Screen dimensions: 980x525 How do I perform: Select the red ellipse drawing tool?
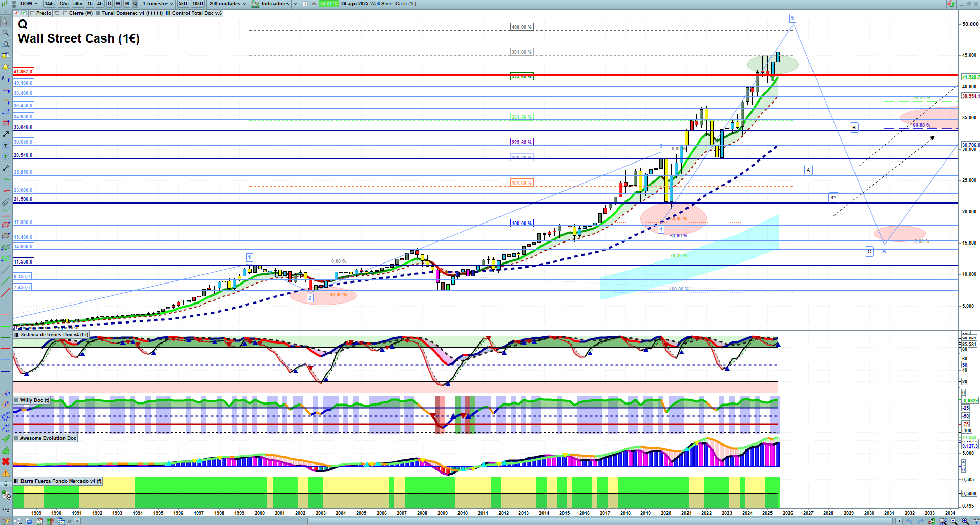coord(6,225)
